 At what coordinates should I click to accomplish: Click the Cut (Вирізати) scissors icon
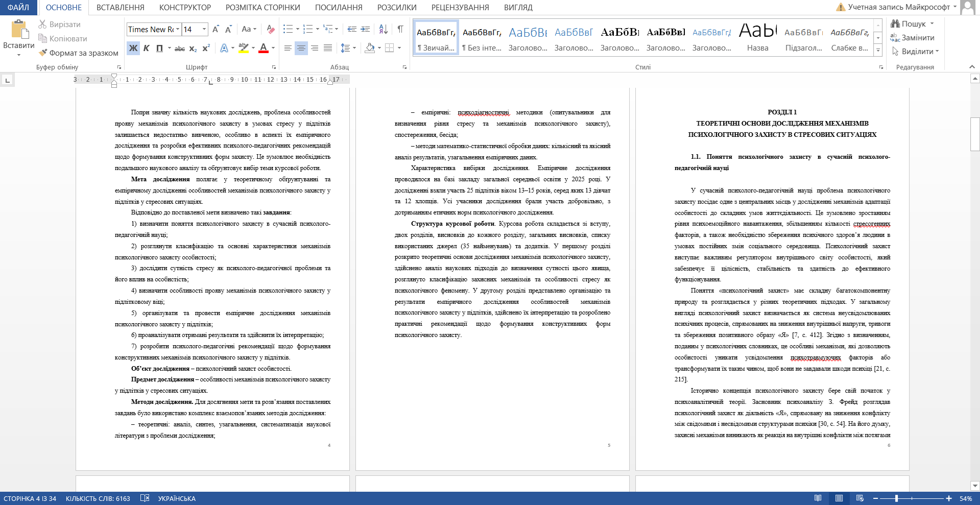(x=42, y=24)
